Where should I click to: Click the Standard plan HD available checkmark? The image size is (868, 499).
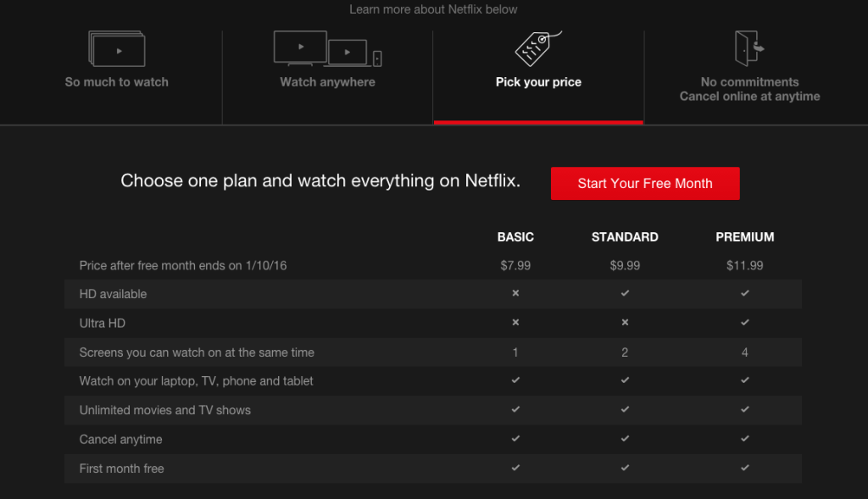click(625, 294)
